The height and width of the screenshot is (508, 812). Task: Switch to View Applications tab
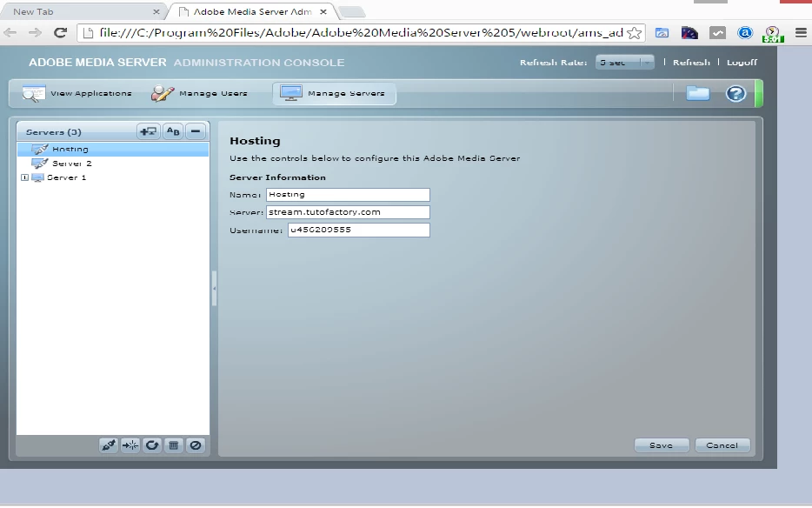[77, 94]
